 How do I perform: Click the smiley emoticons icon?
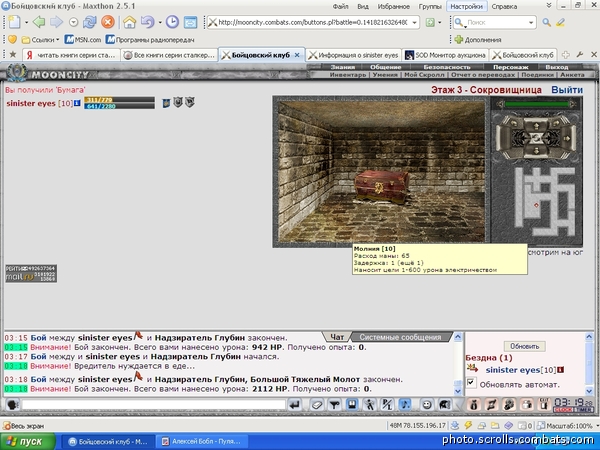click(427, 405)
